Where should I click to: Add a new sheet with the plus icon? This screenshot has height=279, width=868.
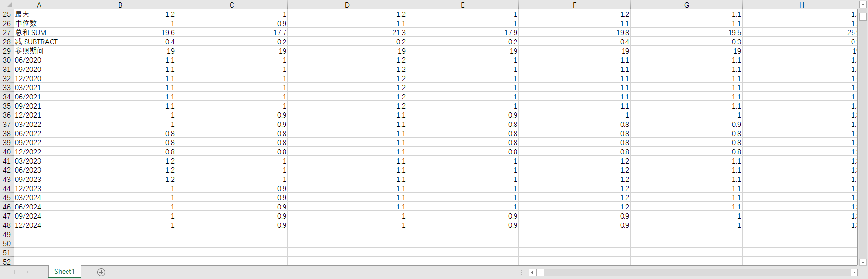[x=101, y=272]
